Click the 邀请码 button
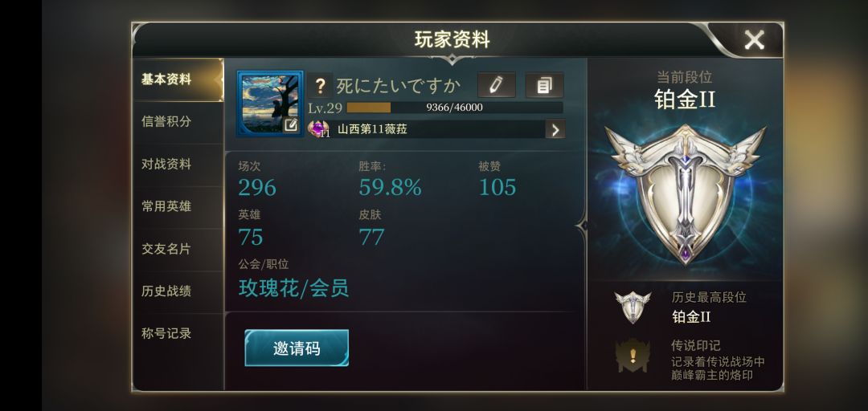The image size is (868, 411). tap(297, 348)
